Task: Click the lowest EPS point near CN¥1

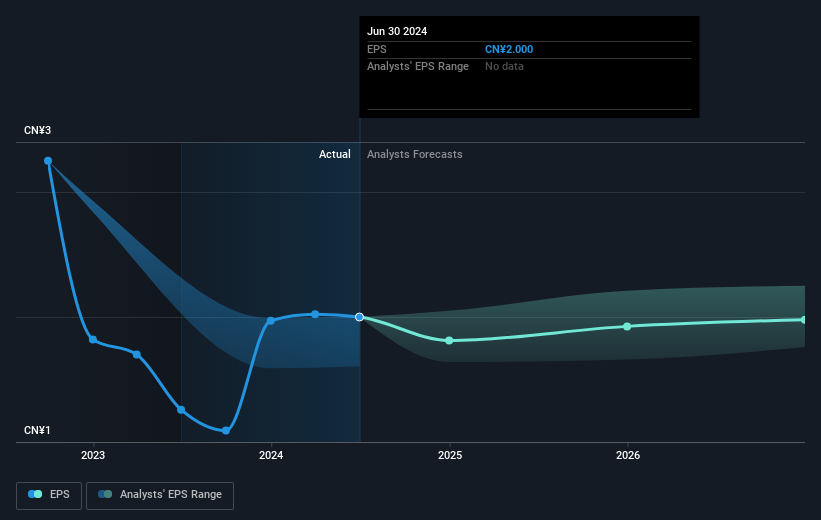Action: click(x=226, y=430)
